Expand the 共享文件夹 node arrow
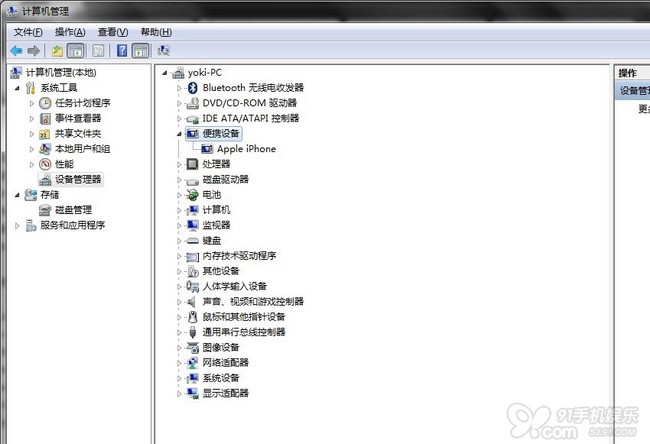 point(32,134)
